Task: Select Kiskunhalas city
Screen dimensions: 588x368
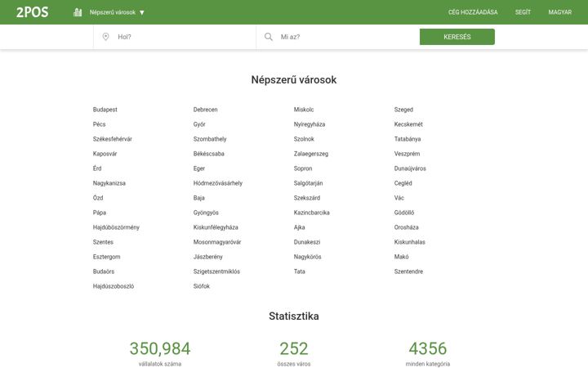Action: 409,242
